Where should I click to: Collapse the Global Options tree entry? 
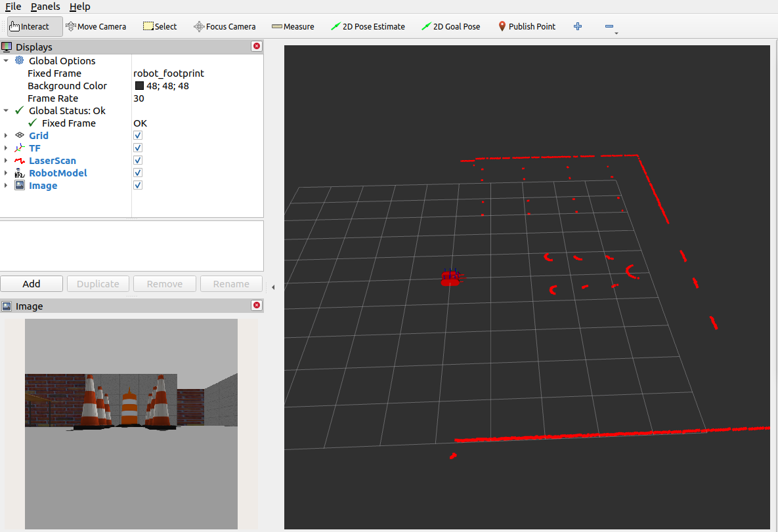[x=6, y=60]
